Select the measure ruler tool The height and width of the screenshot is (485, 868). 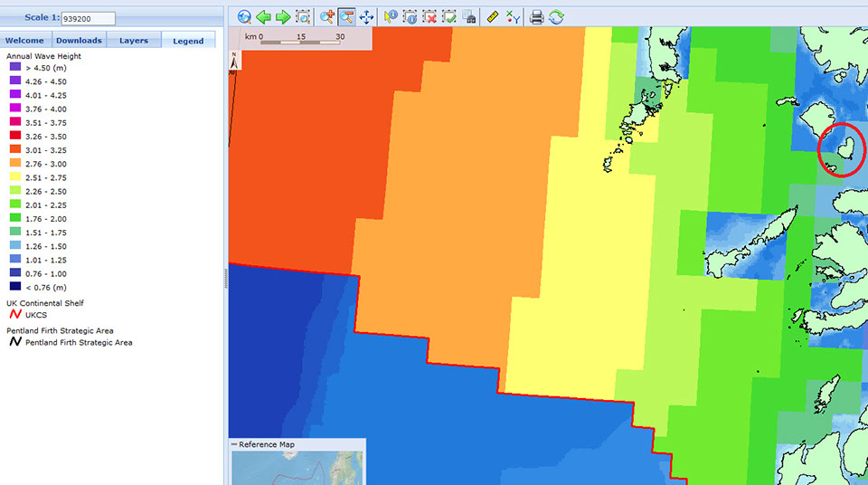point(492,16)
